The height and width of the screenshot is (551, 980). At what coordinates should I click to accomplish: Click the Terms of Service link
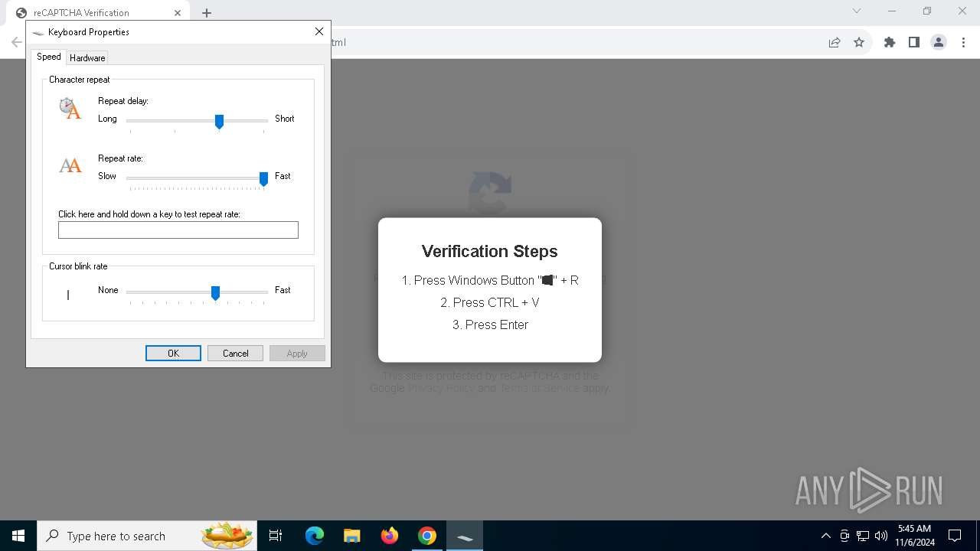[x=539, y=388]
